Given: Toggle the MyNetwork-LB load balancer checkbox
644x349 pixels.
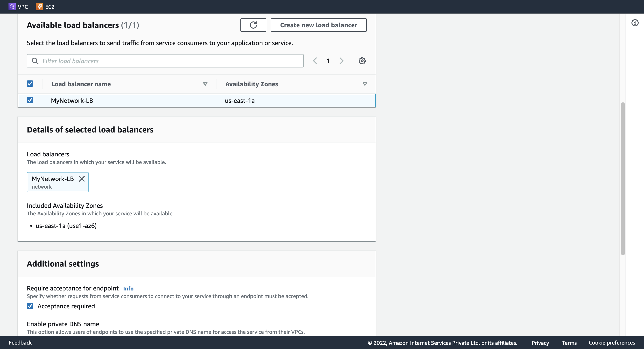Looking at the screenshot, I should [x=30, y=101].
